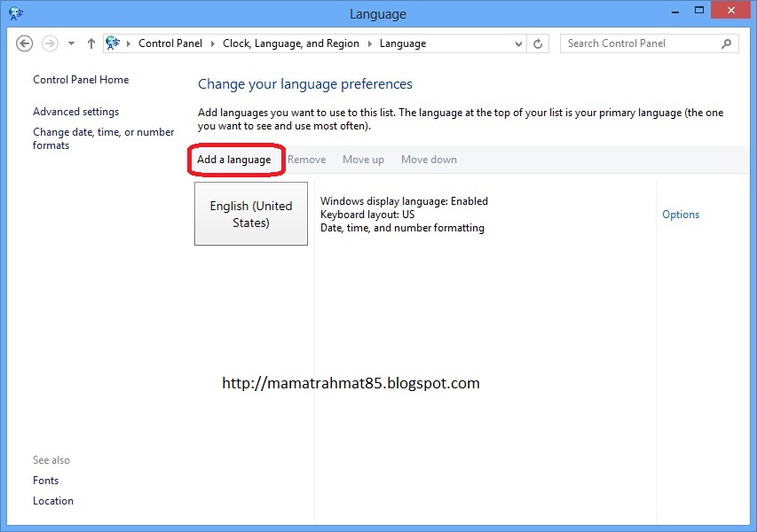Expand the chevron after Control Panel breadcrumb

(x=212, y=44)
